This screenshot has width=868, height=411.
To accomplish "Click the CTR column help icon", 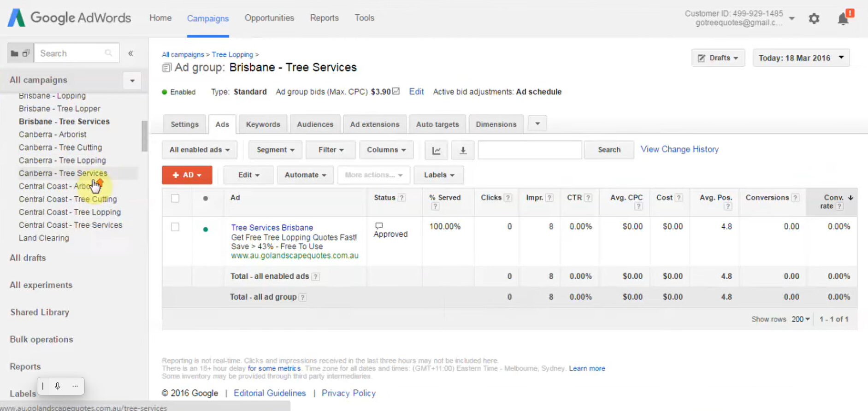I will point(588,198).
